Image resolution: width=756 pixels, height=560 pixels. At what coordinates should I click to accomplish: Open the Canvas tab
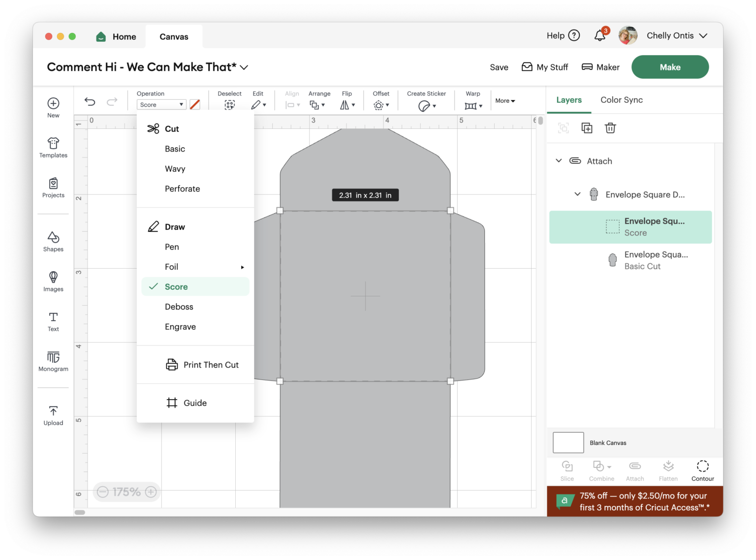pyautogui.click(x=173, y=36)
